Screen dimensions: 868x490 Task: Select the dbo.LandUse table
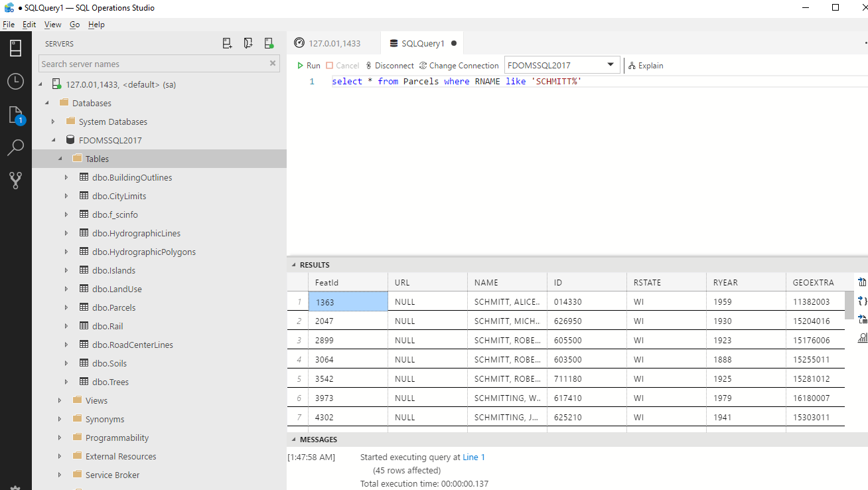pos(117,289)
